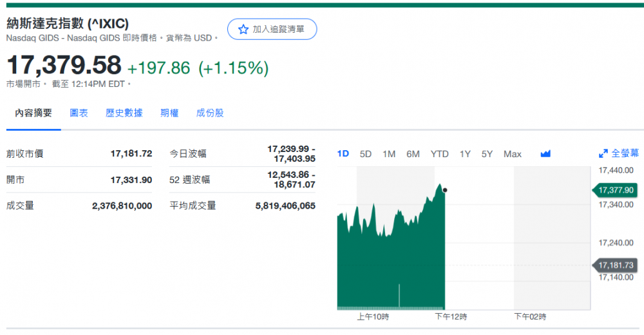The height and width of the screenshot is (335, 644).
Task: Click the chart type area icon
Action: tap(545, 154)
